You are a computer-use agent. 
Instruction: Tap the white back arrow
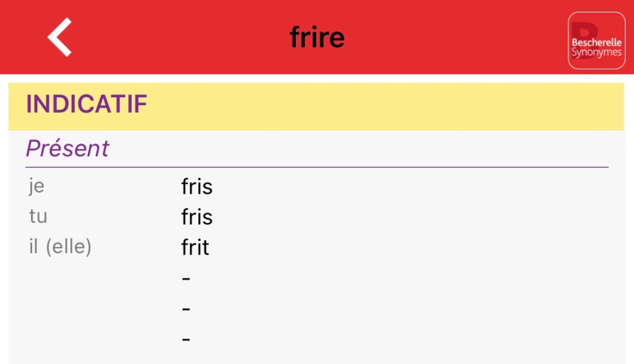tap(60, 37)
